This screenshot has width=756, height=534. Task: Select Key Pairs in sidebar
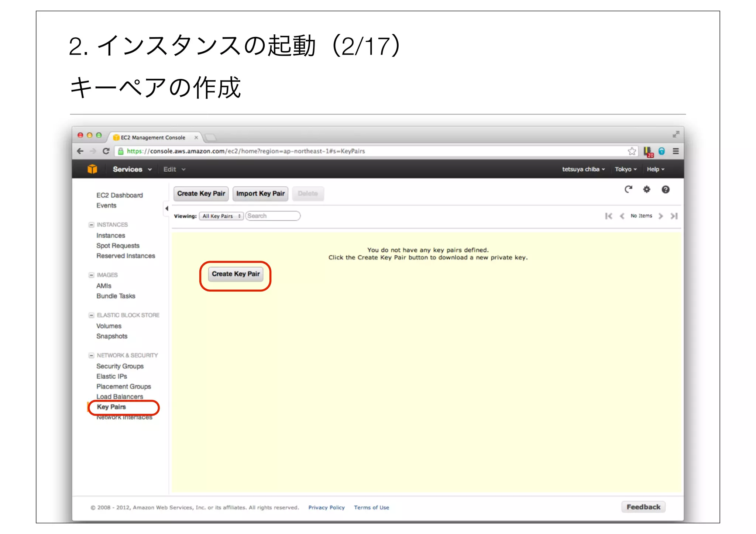[111, 407]
